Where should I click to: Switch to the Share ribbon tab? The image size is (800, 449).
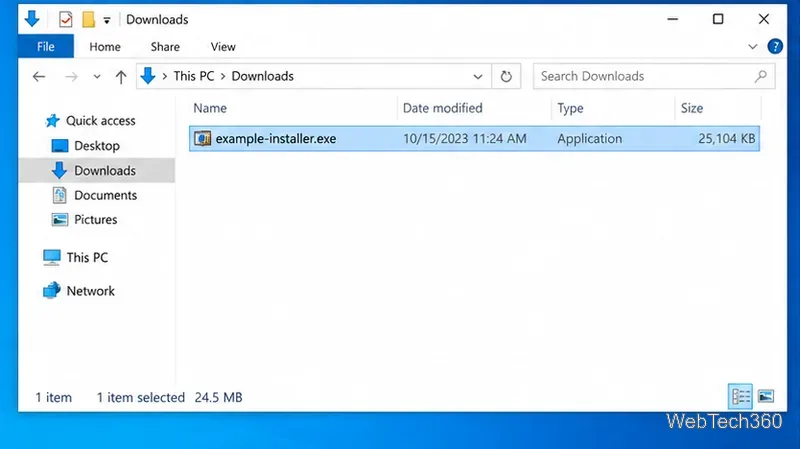click(x=165, y=47)
